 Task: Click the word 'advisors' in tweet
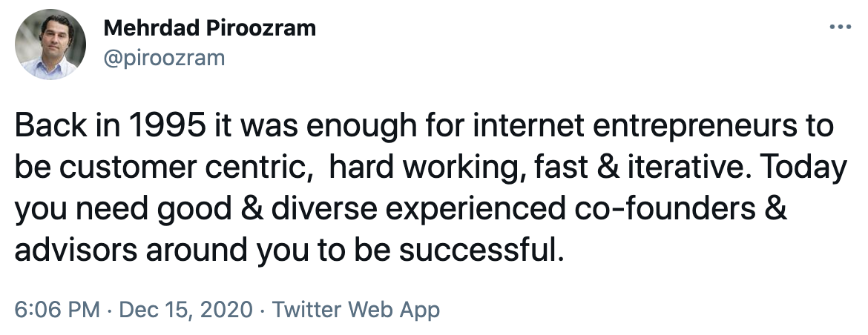point(76,251)
